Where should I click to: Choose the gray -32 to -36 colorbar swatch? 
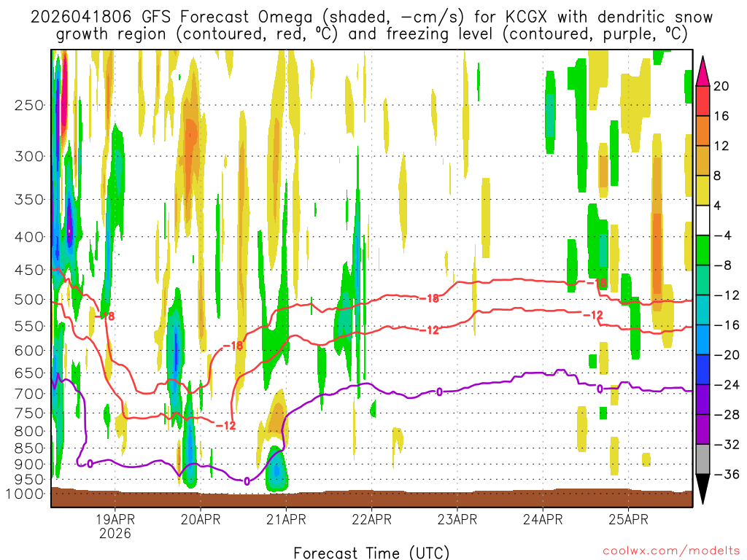[x=703, y=459]
